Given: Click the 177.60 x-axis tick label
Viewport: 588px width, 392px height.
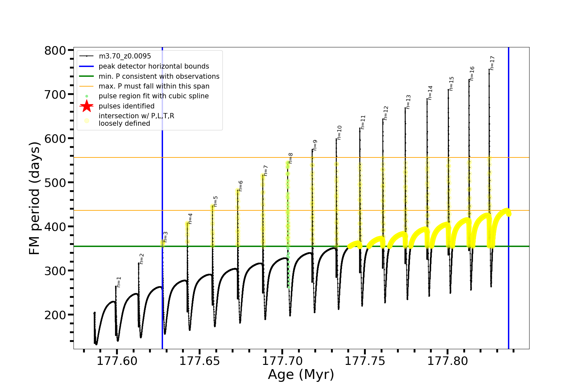Looking at the screenshot, I should [117, 361].
